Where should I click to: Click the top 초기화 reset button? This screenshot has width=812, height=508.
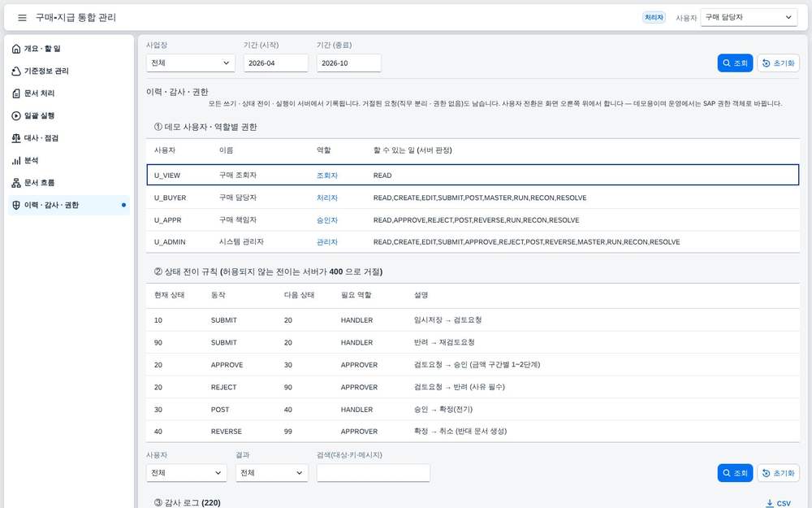click(779, 63)
